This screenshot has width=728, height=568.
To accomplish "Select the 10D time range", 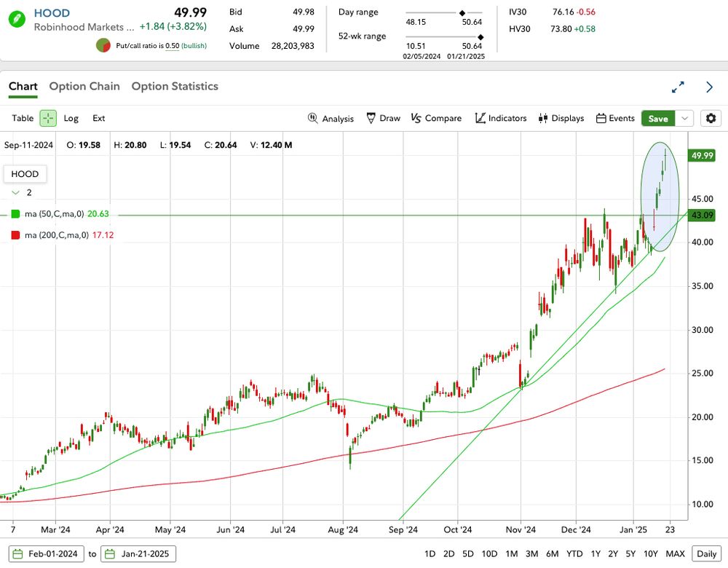I will [489, 554].
